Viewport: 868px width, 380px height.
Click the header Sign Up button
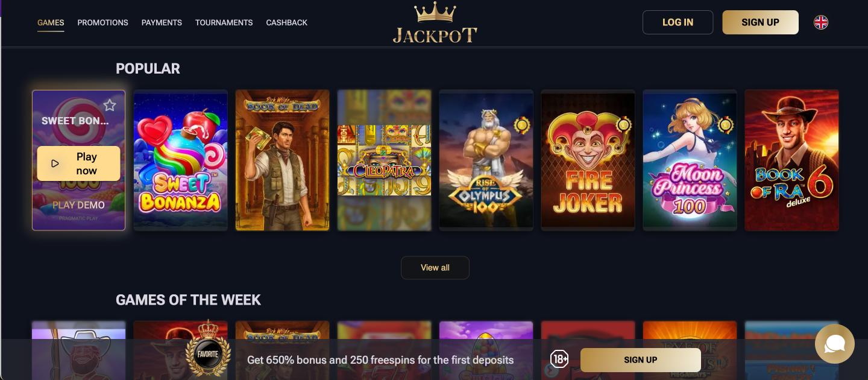point(761,22)
